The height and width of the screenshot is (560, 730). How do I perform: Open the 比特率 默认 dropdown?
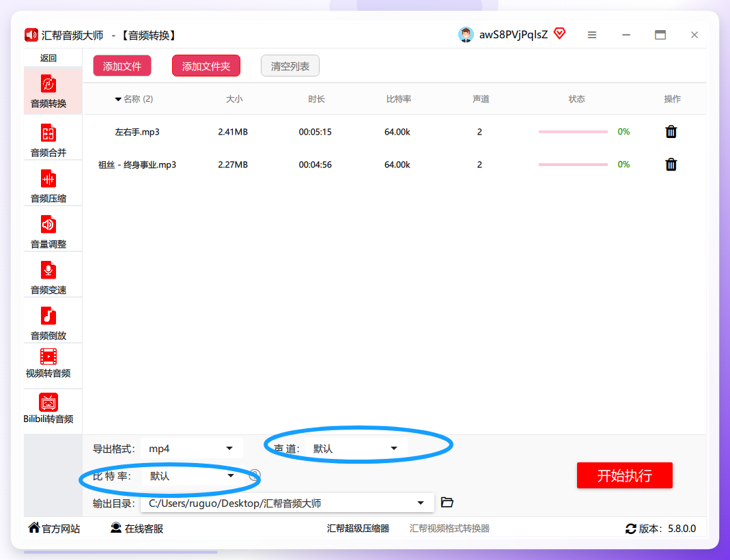(193, 476)
